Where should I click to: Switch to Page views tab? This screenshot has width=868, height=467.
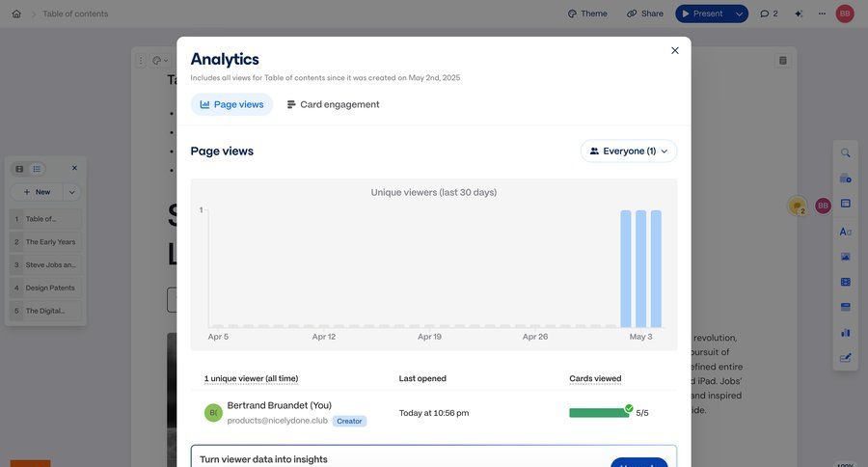pyautogui.click(x=231, y=104)
